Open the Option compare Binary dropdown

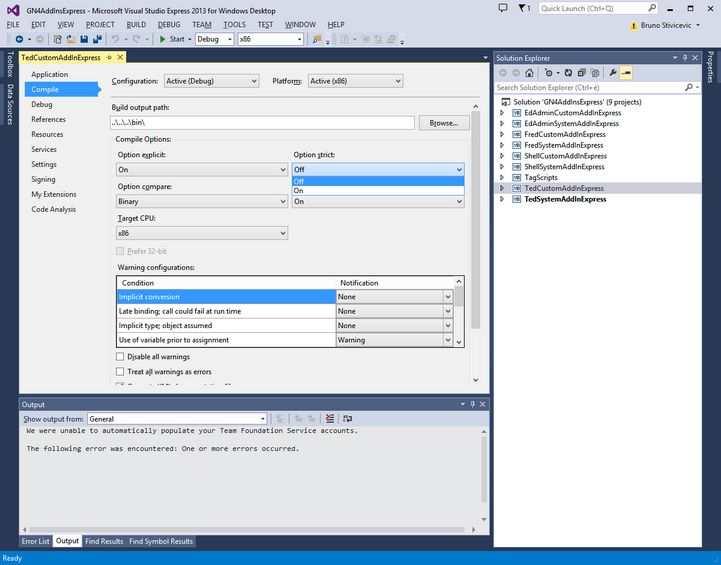[202, 201]
